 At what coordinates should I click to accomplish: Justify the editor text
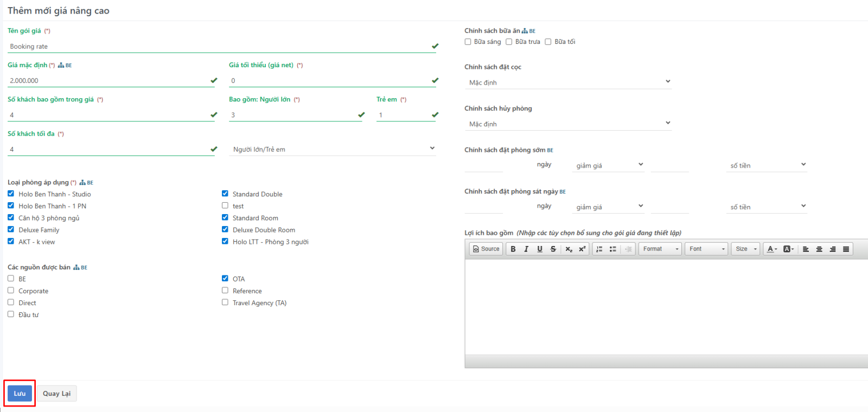point(846,249)
